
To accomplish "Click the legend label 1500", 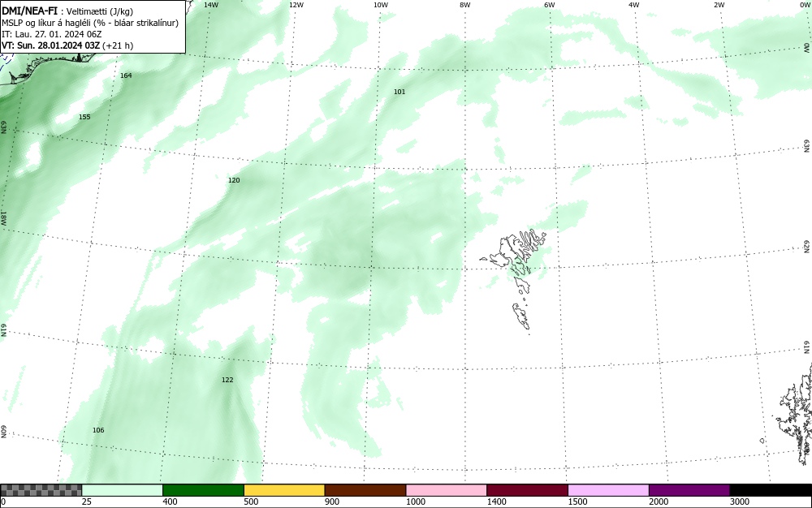I will (x=578, y=502).
